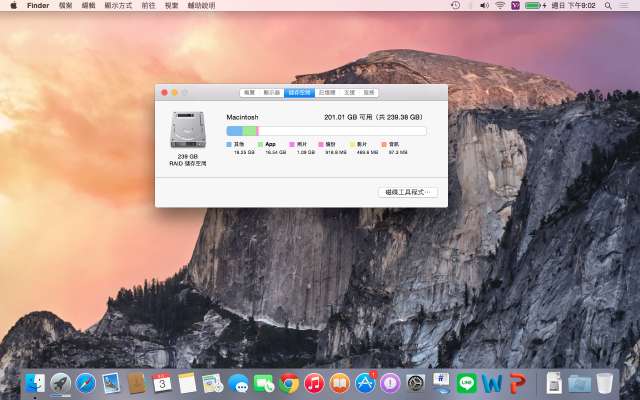
Task: Open Time Machine menu bar icon
Action: tap(455, 5)
